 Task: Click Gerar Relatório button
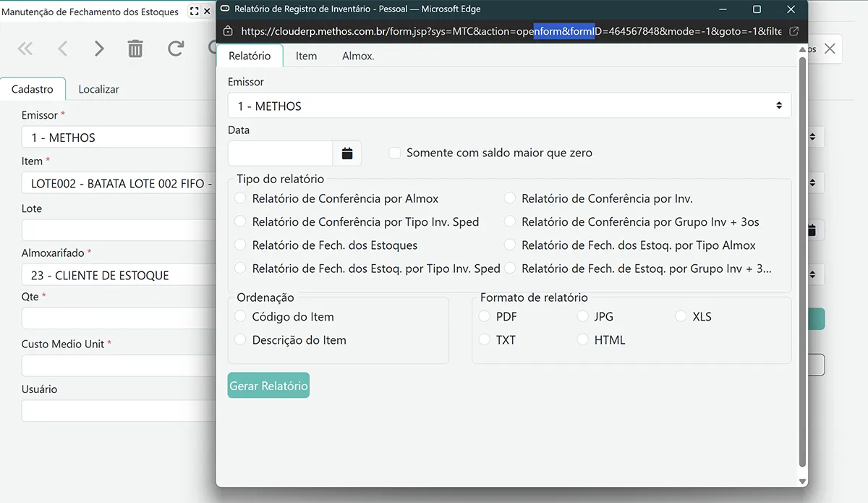pos(268,386)
